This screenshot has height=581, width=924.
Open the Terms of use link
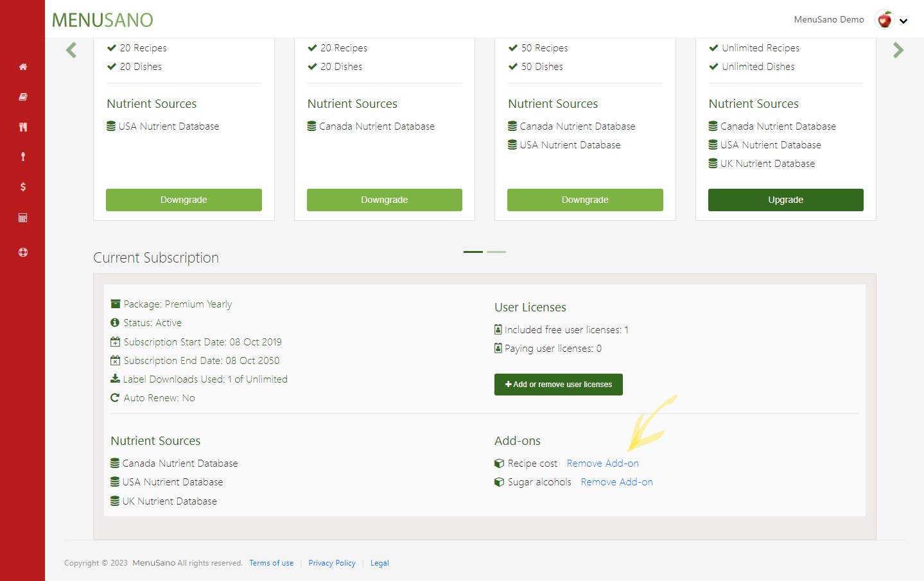tap(271, 563)
